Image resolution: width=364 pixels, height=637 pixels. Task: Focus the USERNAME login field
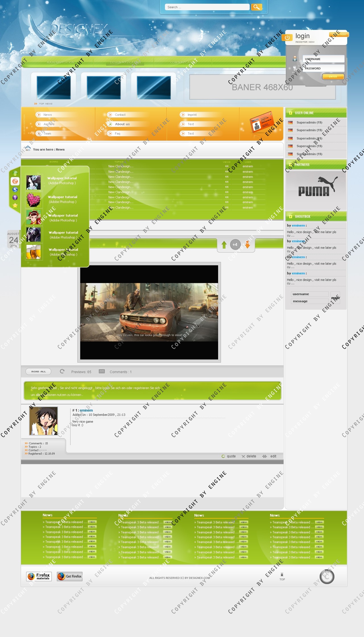click(x=323, y=59)
